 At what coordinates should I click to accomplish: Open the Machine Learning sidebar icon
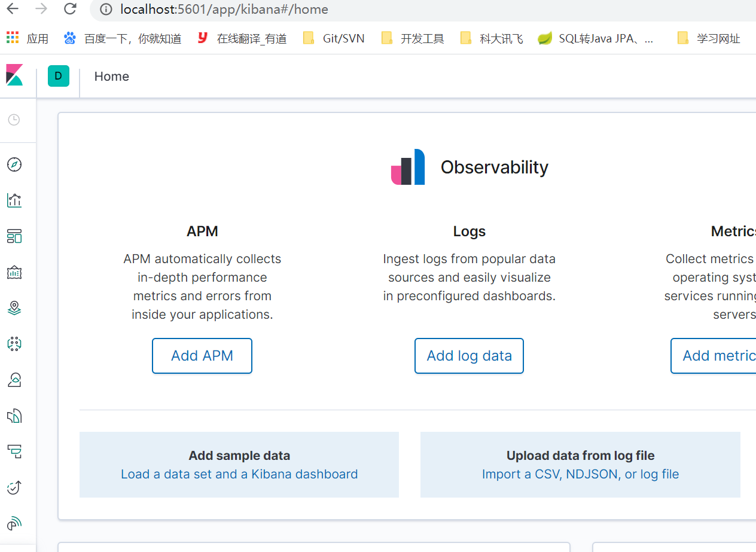point(14,344)
